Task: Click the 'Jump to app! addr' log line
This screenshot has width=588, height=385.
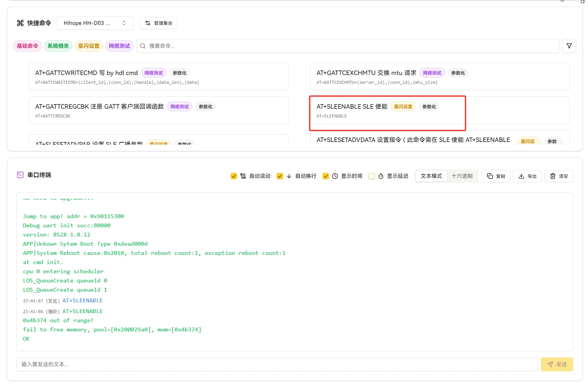Action: [73, 216]
